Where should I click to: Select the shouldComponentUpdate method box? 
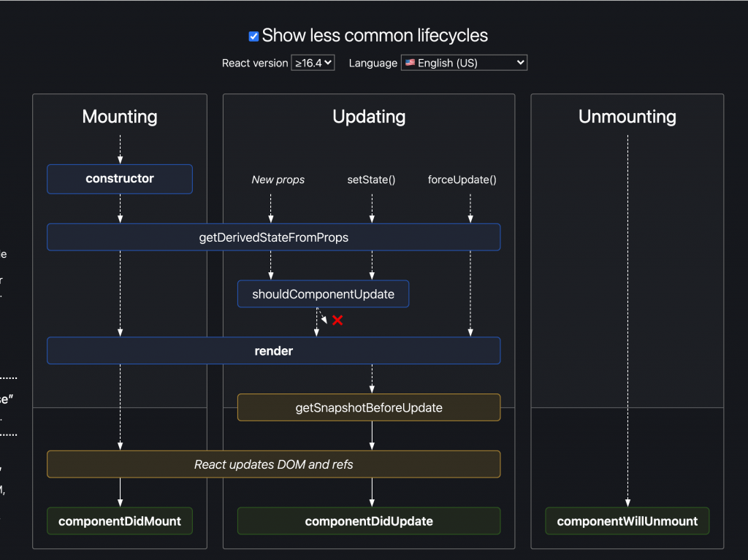(323, 294)
